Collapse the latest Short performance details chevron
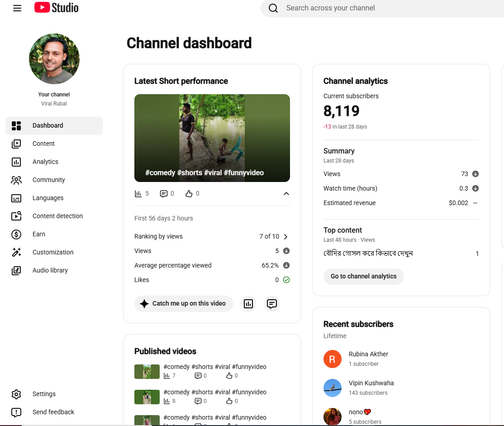The height and width of the screenshot is (426, 504). point(286,194)
